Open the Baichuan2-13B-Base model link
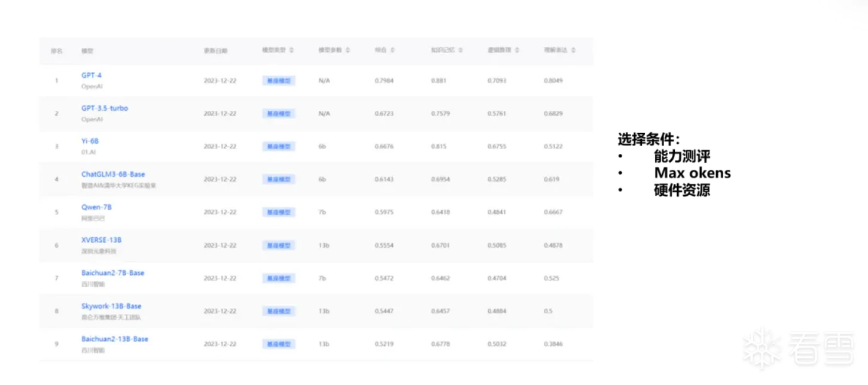Image resolution: width=868 pixels, height=385 pixels. pos(115,339)
